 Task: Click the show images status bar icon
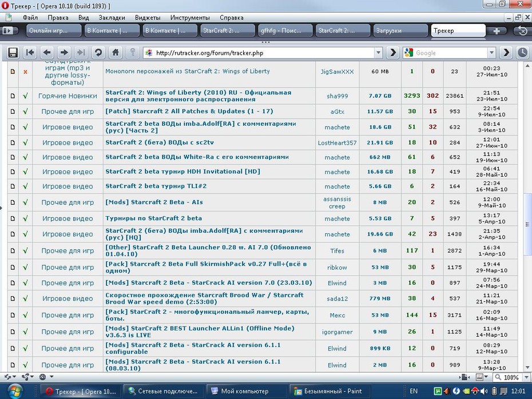pos(479,377)
